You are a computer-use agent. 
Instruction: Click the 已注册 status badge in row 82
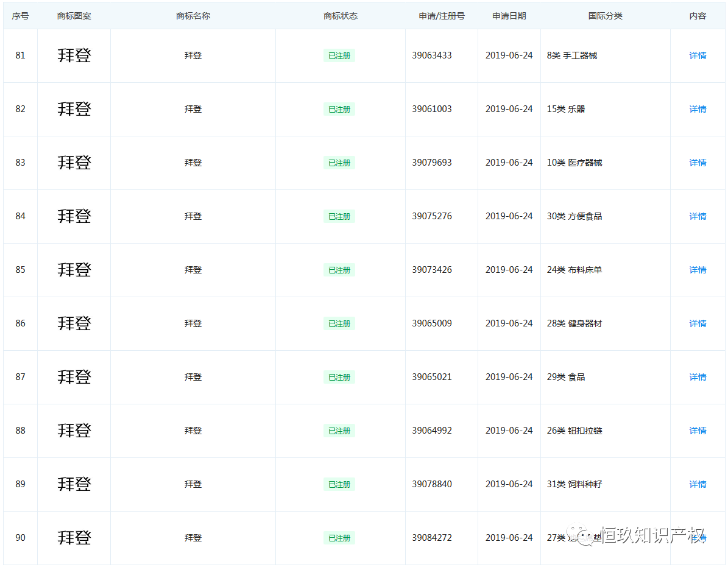coord(339,109)
